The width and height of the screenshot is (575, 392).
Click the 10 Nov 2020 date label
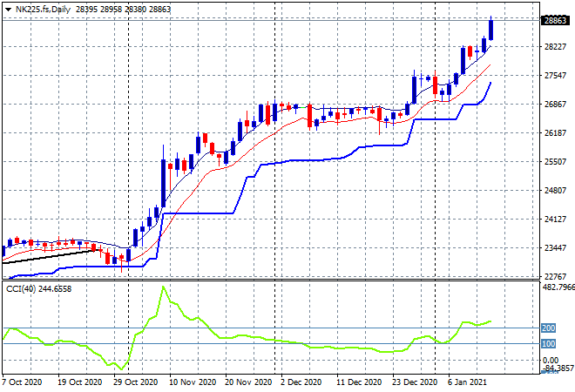click(x=193, y=382)
